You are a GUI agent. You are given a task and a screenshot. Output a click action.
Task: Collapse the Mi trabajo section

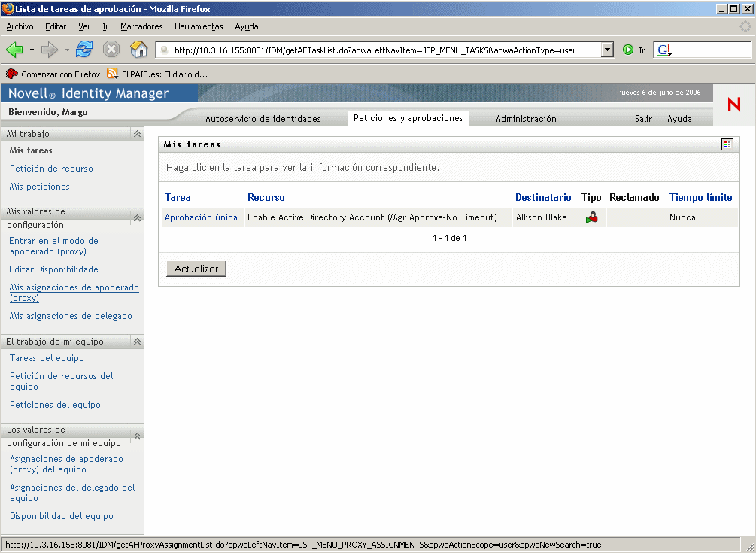[137, 134]
